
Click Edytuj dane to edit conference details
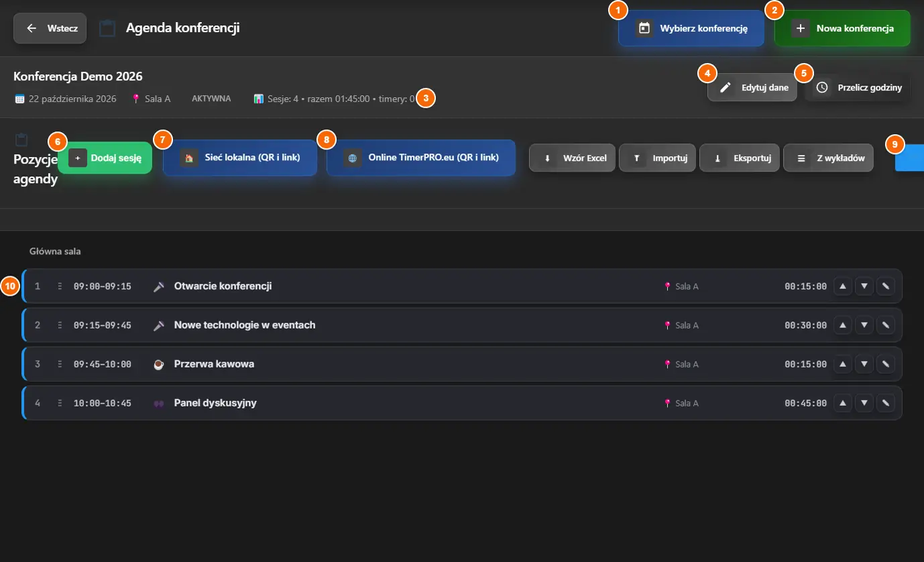coord(752,87)
